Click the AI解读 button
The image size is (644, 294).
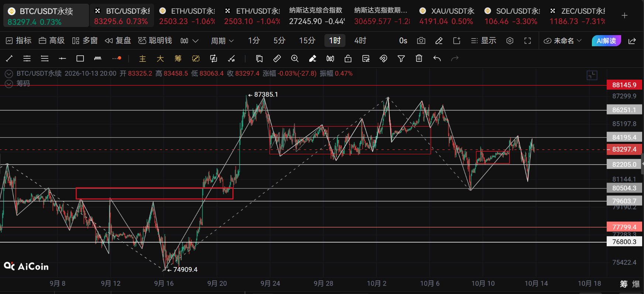(606, 41)
